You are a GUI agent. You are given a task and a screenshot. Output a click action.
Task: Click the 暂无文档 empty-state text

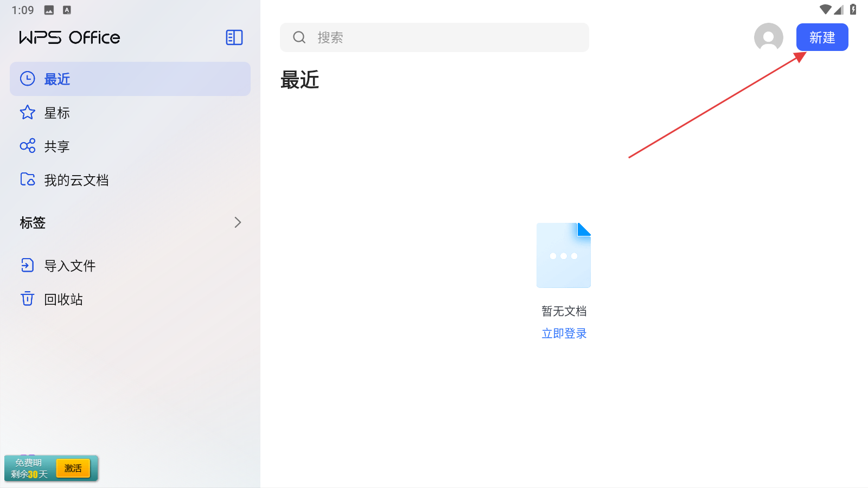(564, 311)
